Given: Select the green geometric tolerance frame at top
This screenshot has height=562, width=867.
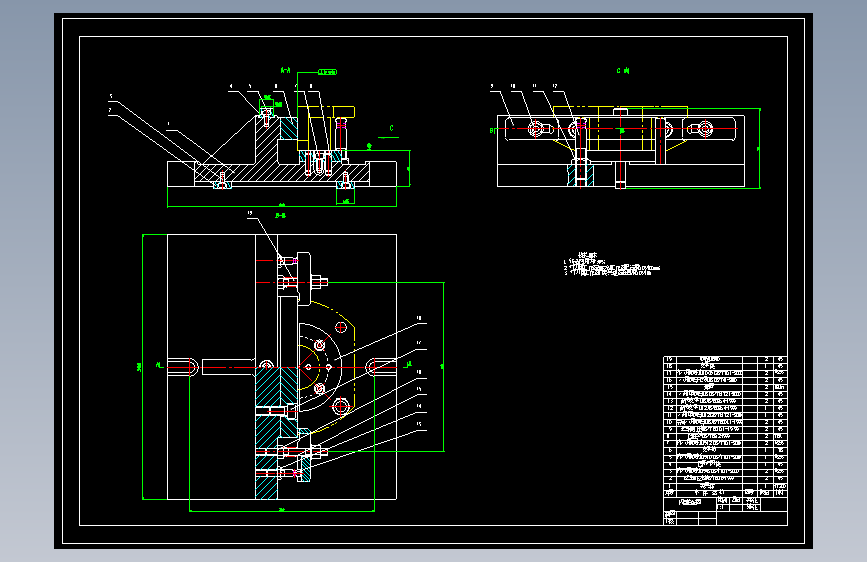Looking at the screenshot, I should (327, 72).
